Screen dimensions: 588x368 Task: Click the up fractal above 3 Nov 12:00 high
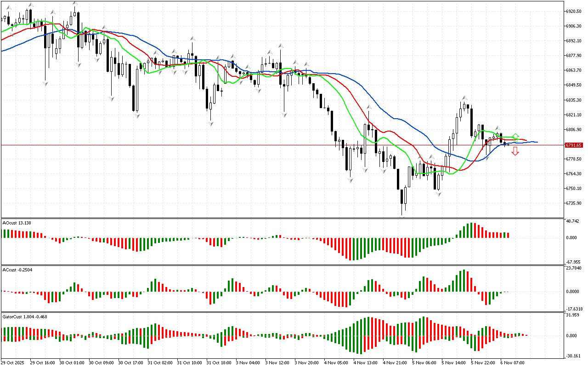pos(280,46)
